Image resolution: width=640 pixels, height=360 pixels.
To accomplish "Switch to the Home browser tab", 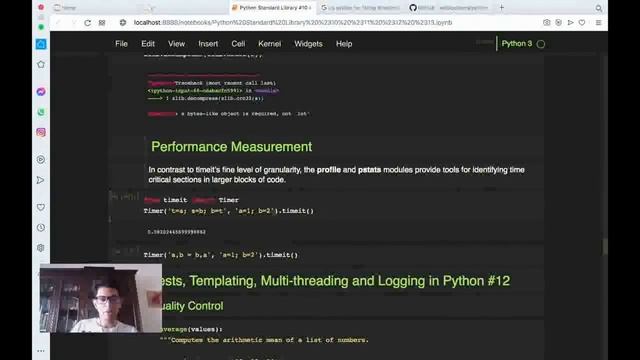I will click(65, 8).
